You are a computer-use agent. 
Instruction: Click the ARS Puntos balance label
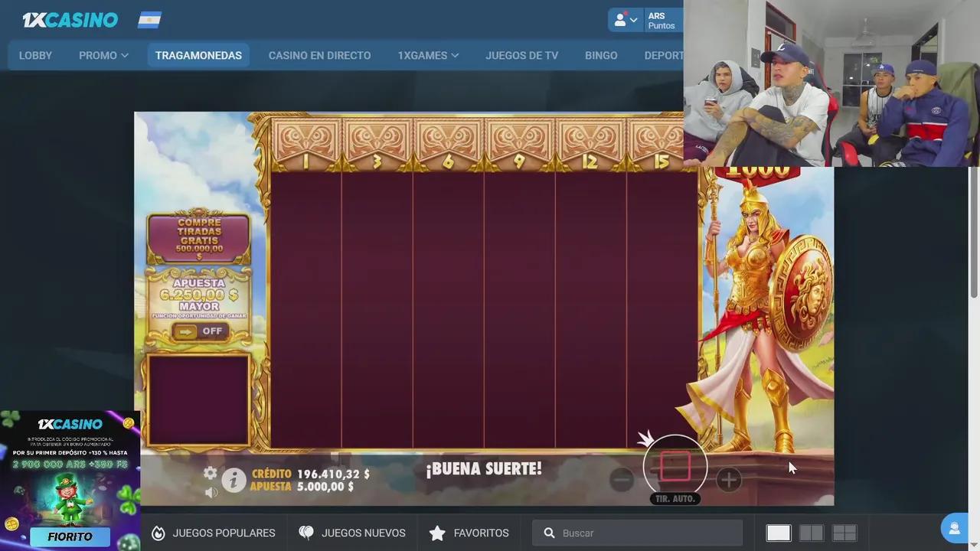point(661,21)
